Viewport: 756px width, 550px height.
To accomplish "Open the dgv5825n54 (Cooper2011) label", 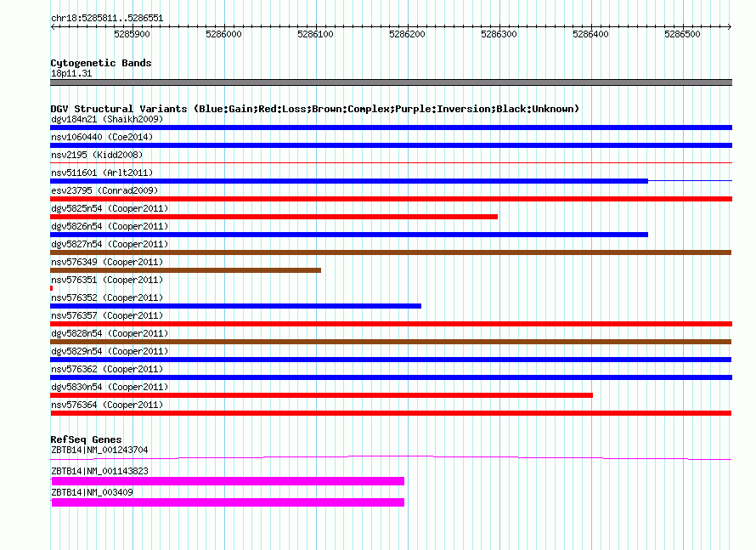I will tap(110, 208).
